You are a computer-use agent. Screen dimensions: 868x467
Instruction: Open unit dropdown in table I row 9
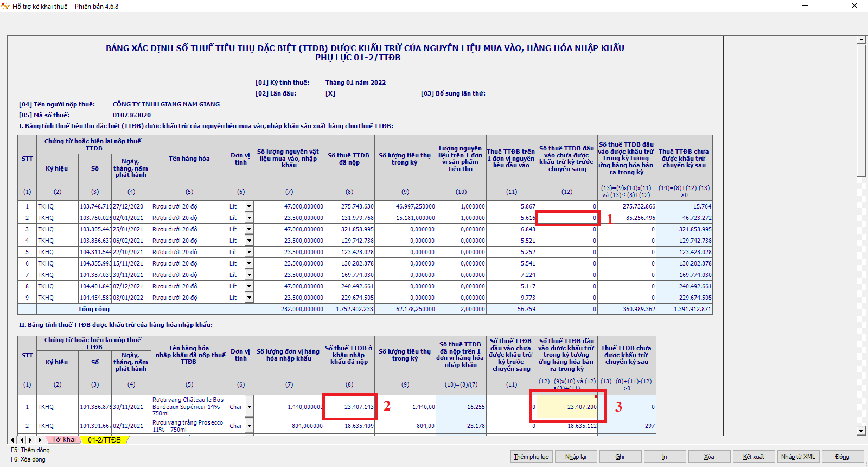pos(249,298)
